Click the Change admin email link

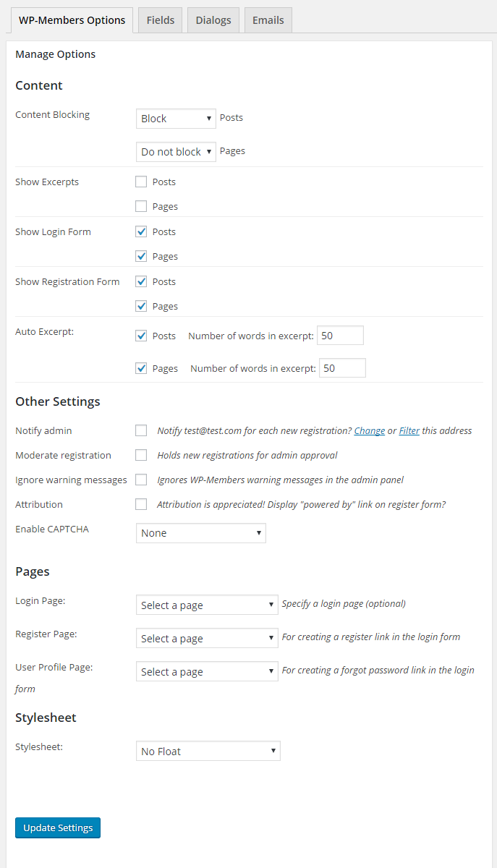point(369,431)
